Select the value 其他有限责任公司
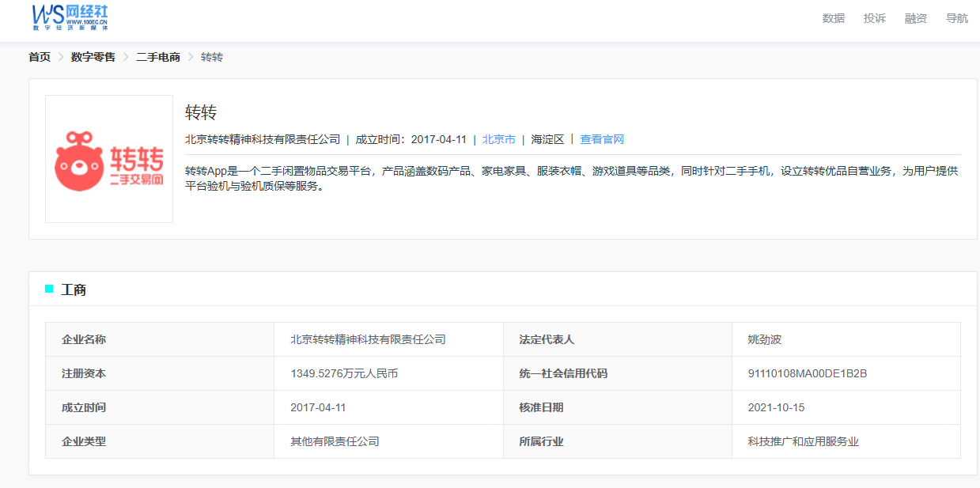 click(335, 441)
